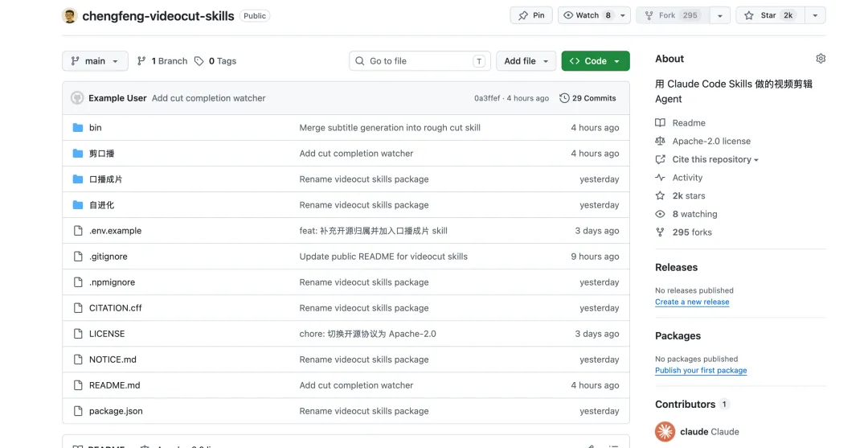This screenshot has width=868, height=448.
Task: Open the Readme link in About
Action: 688,123
